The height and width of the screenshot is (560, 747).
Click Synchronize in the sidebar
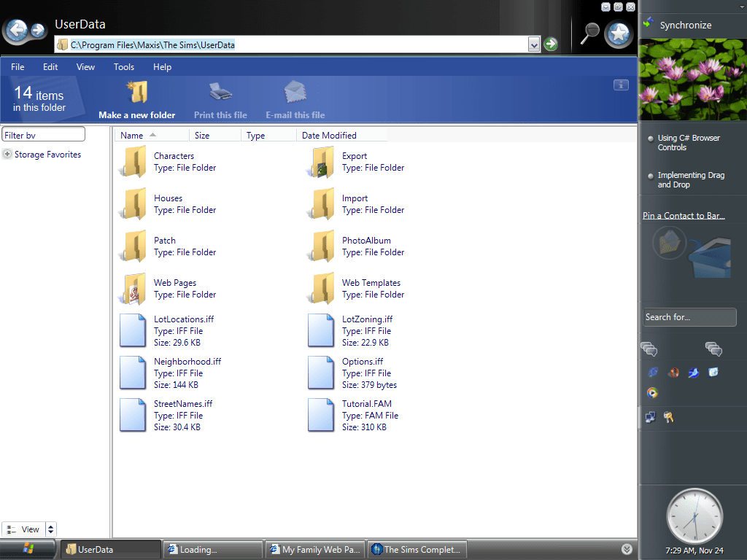coord(685,26)
